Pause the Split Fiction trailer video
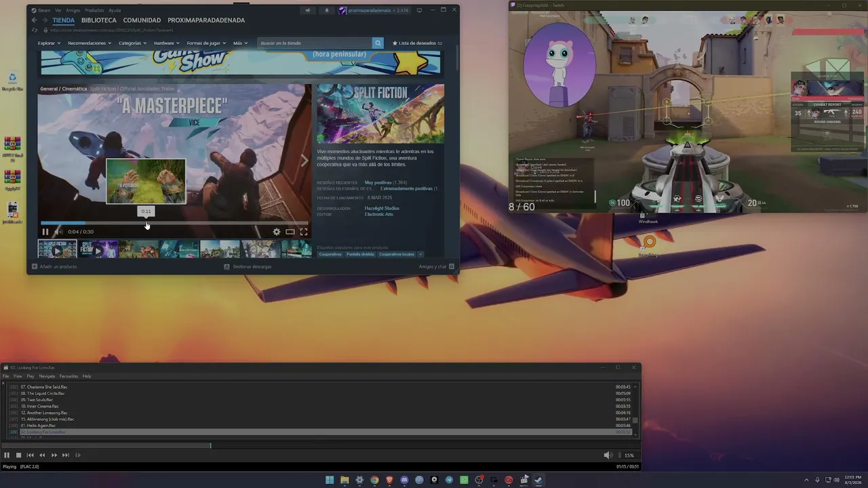This screenshot has width=868, height=488. point(45,232)
